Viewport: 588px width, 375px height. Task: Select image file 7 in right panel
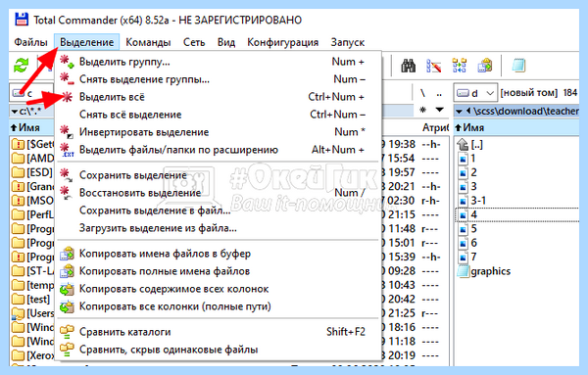467,257
